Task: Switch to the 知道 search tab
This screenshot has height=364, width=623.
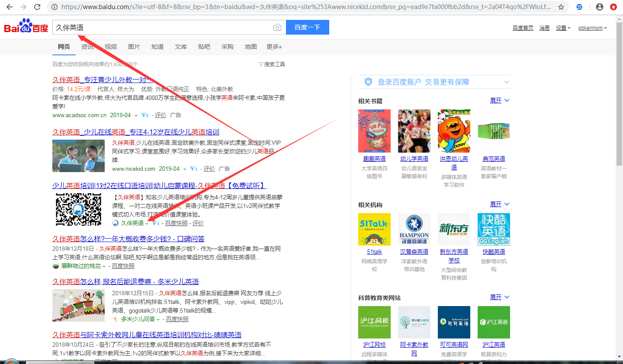Action: pyautogui.click(x=157, y=47)
